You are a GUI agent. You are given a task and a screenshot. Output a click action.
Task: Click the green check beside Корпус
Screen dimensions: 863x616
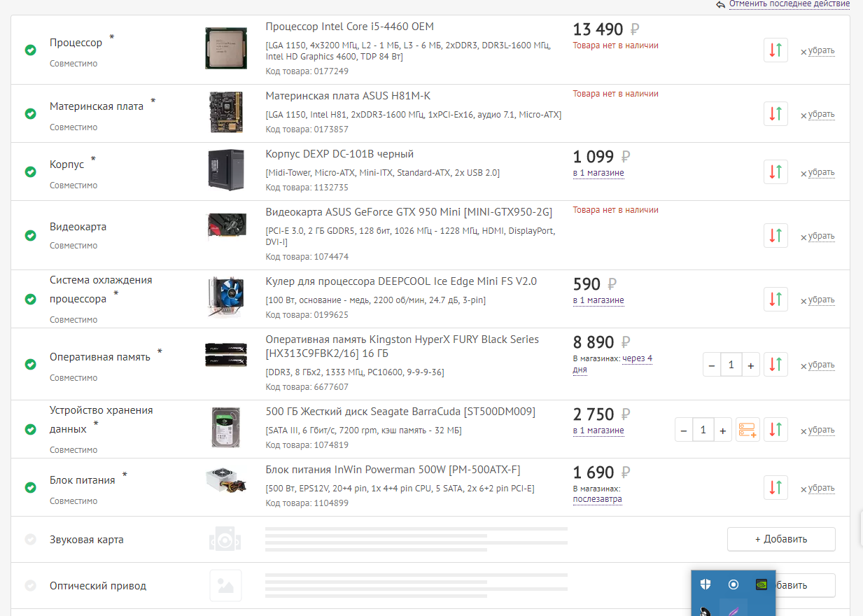pyautogui.click(x=30, y=171)
